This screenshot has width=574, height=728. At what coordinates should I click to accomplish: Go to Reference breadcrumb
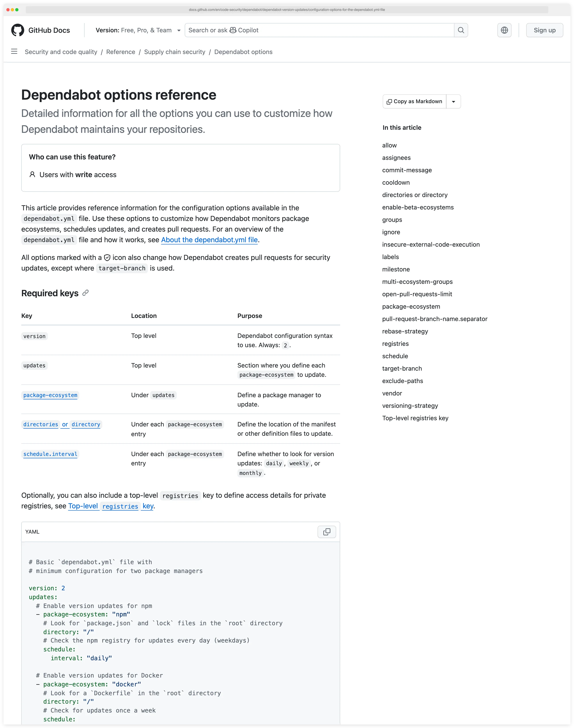[121, 52]
